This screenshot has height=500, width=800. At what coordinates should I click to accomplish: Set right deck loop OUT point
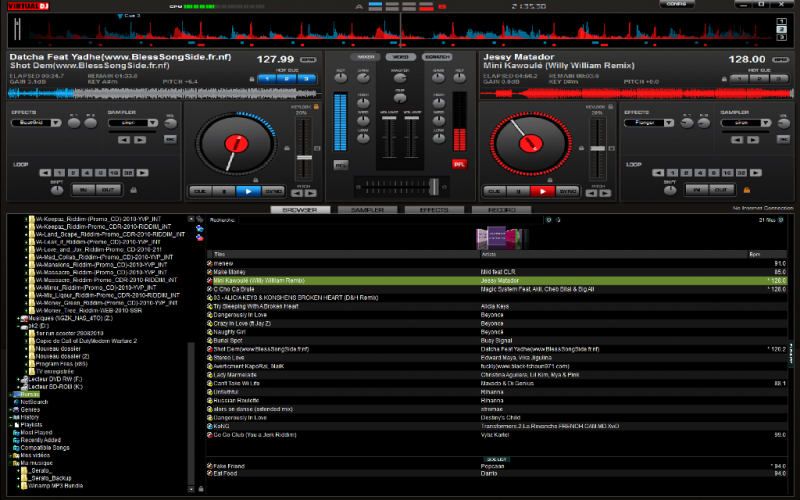[721, 190]
